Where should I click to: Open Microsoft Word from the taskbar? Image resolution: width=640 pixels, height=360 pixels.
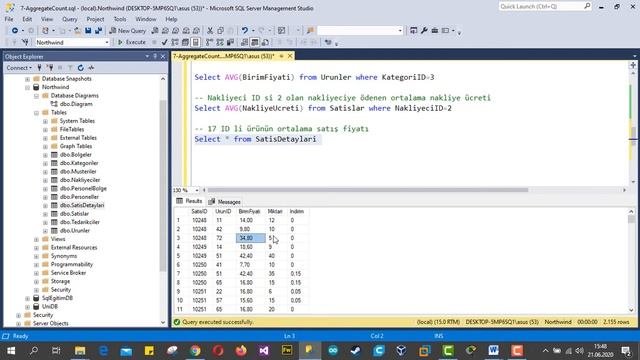493,350
